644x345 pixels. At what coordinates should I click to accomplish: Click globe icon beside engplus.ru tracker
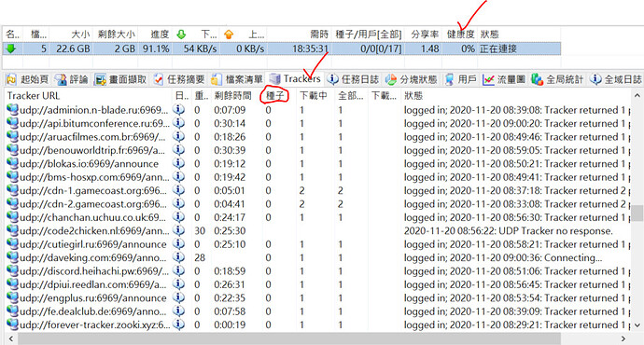coord(13,297)
